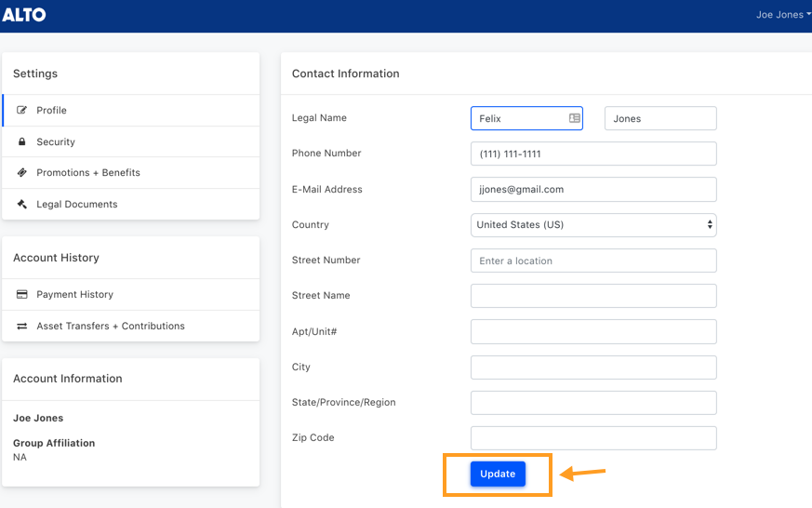Image resolution: width=812 pixels, height=508 pixels.
Task: Click the Asset Transfers arrows icon
Action: 21,326
